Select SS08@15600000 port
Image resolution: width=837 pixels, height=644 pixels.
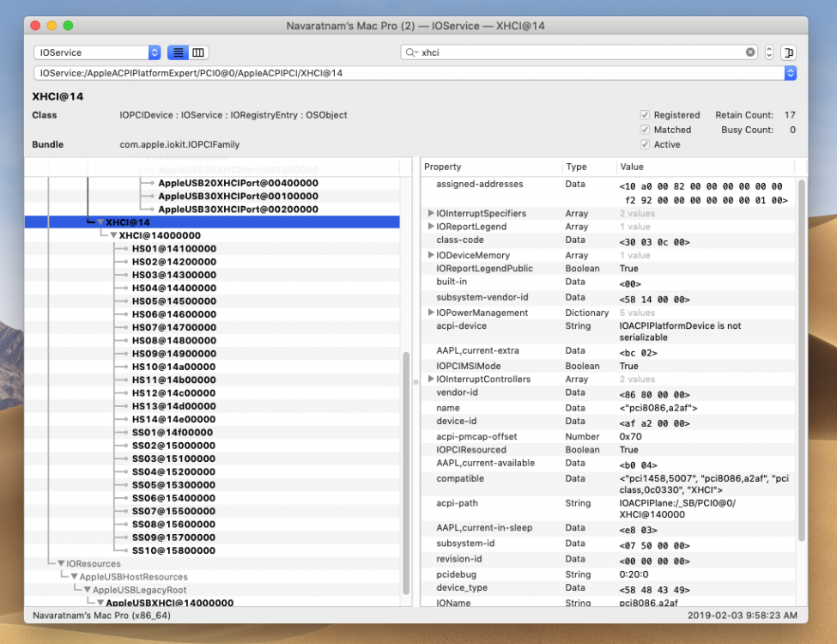[174, 525]
